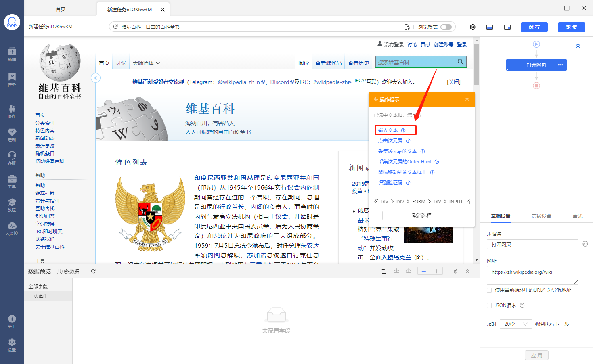Choose 识别验证码 option
Viewport: 593px width, 364px height.
click(x=390, y=183)
